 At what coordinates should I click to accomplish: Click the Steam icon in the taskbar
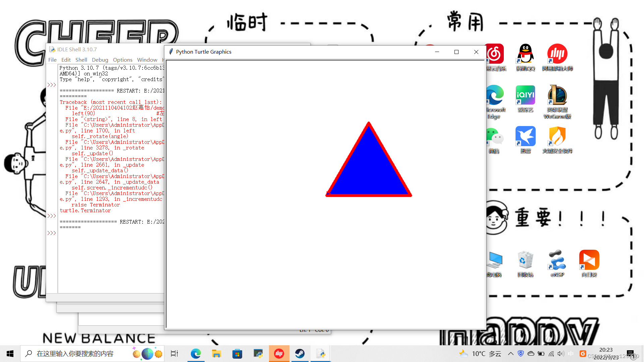[x=300, y=354]
